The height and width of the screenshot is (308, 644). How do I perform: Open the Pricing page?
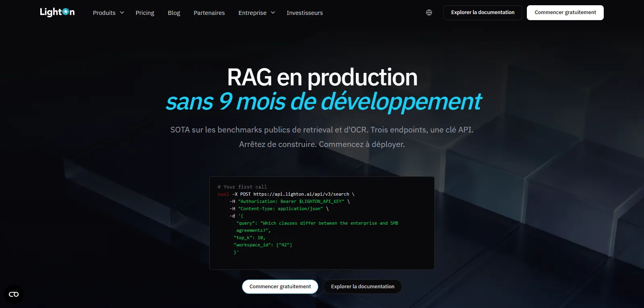click(x=145, y=13)
